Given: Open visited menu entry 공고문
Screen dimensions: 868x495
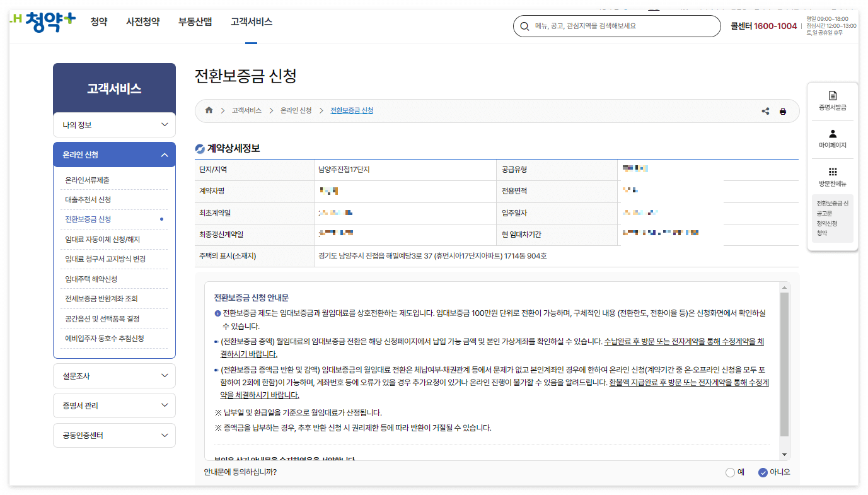Looking at the screenshot, I should [824, 214].
